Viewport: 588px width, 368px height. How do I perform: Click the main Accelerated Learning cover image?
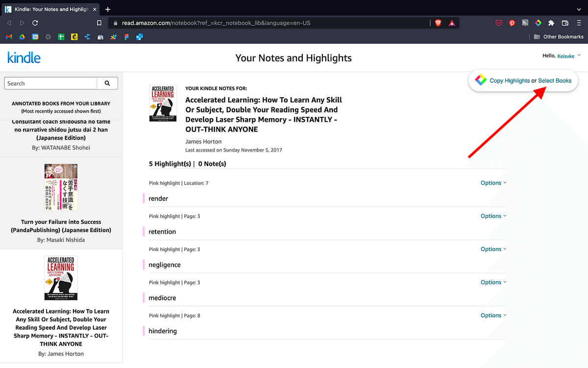click(x=163, y=104)
